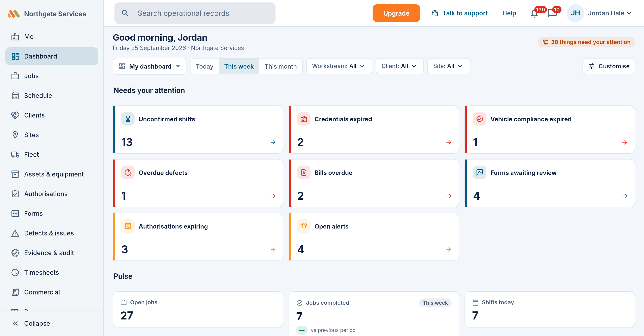Select the This month time range
Screen dimensions: 644x336
click(x=280, y=66)
